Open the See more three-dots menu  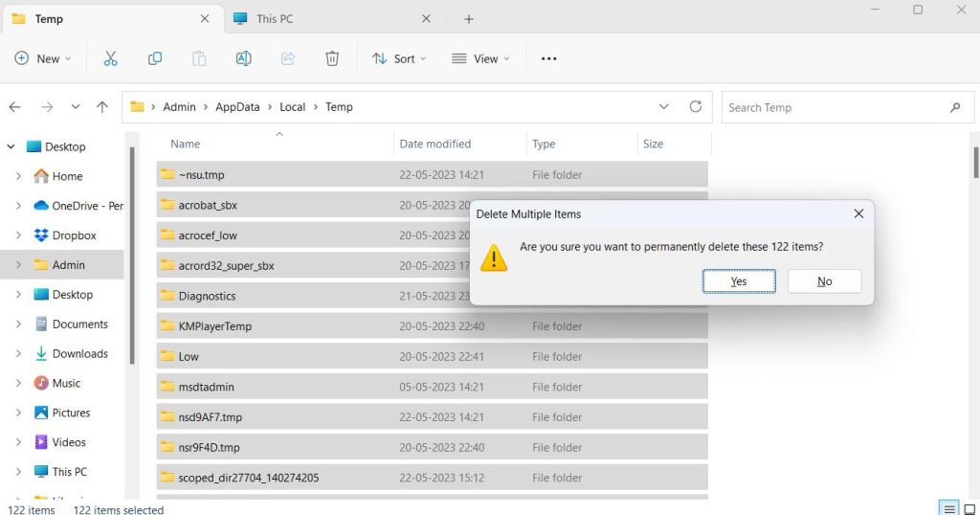click(x=548, y=58)
